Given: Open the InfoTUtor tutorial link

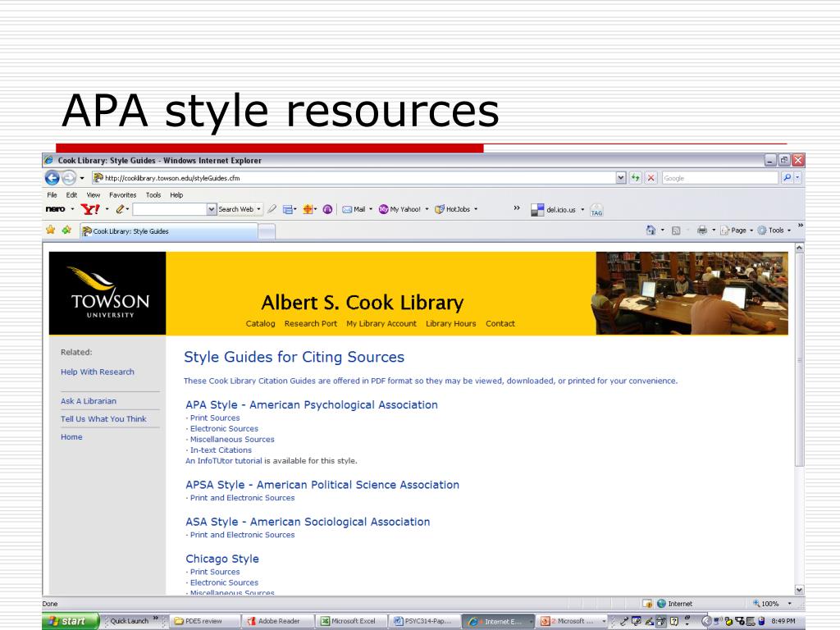Looking at the screenshot, I should [x=224, y=461].
